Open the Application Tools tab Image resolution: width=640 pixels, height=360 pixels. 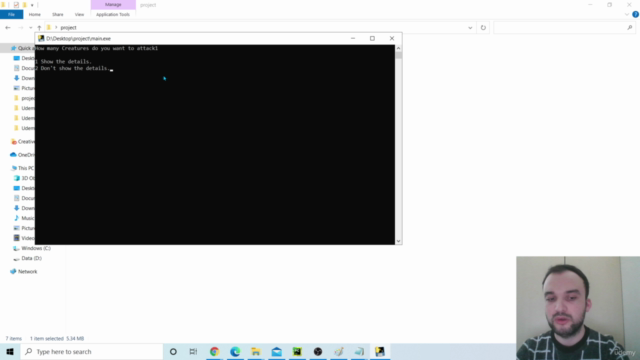click(113, 14)
